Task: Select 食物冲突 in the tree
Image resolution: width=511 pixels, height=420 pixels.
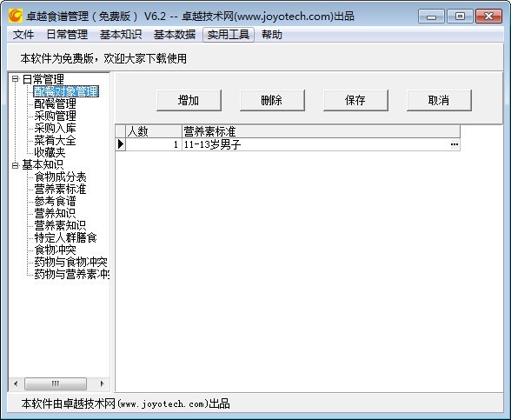Action: (55, 250)
